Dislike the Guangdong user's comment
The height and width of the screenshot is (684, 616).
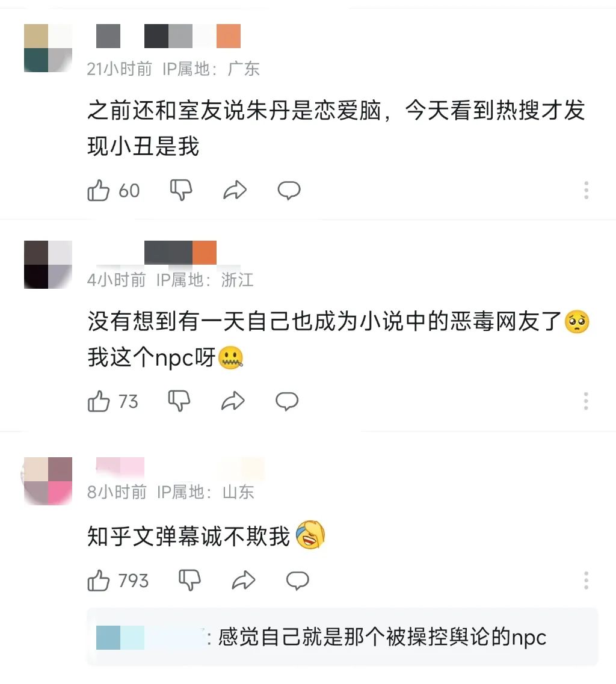point(180,190)
